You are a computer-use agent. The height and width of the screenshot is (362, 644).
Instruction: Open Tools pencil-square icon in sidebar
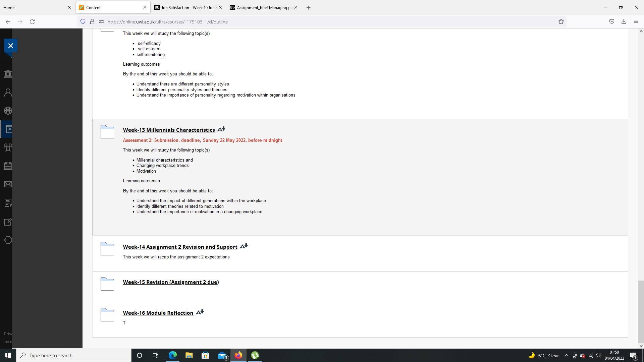tap(8, 222)
